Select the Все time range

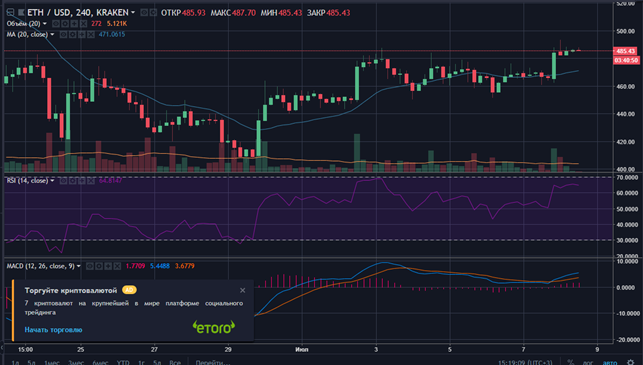[x=175, y=363]
